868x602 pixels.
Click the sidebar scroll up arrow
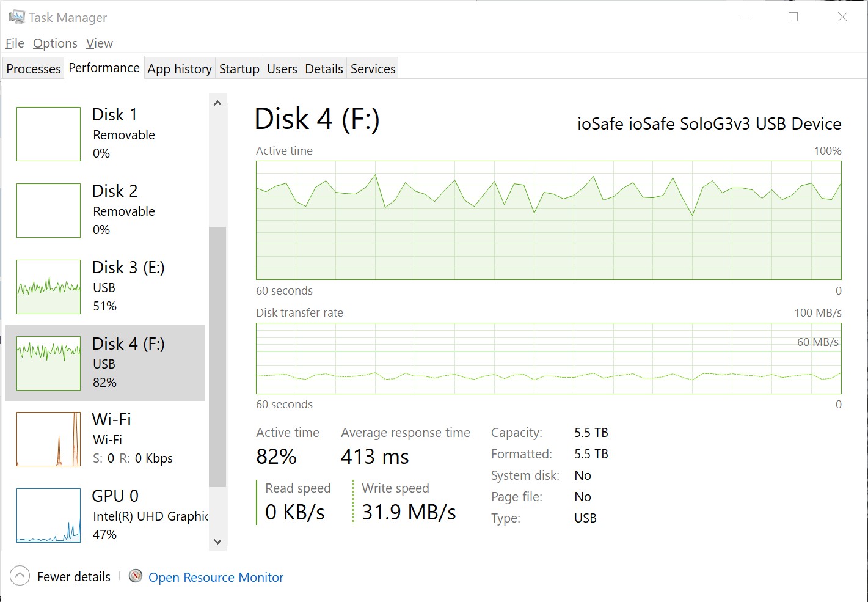[x=217, y=103]
